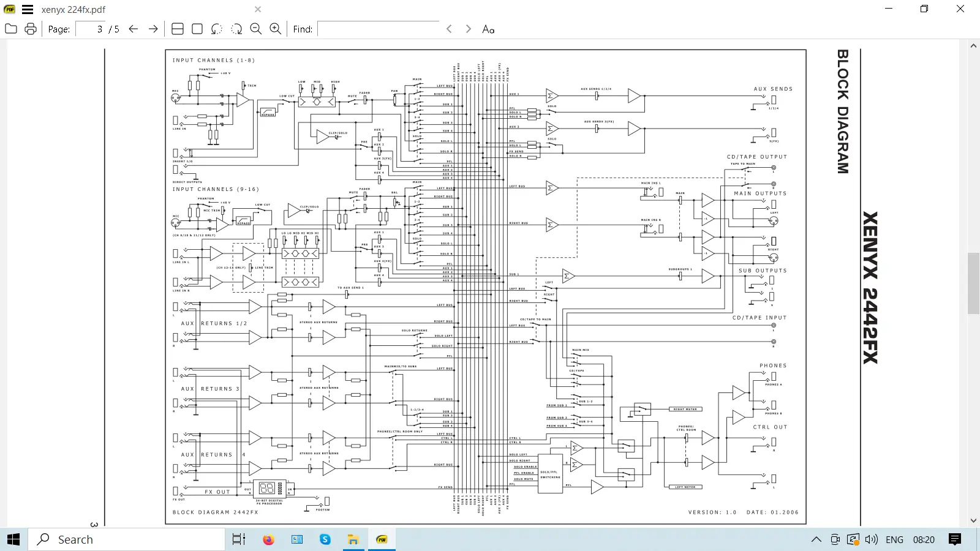Zoom in on the document
Screen dimensions: 980x551
click(x=276, y=29)
